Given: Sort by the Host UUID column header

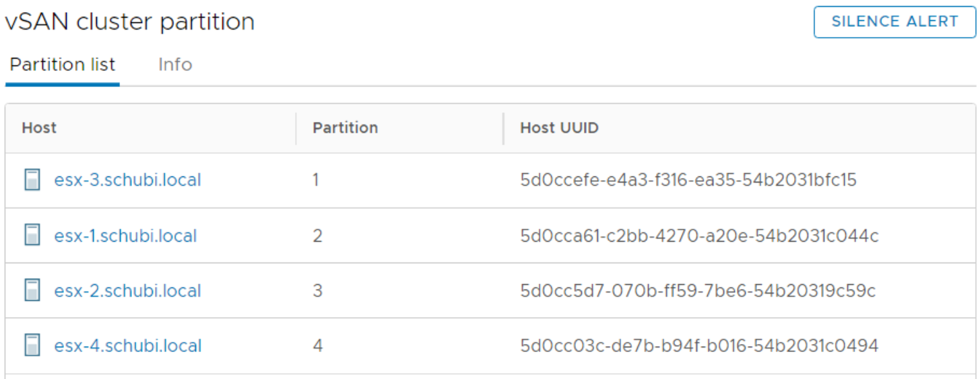Looking at the screenshot, I should click(559, 128).
